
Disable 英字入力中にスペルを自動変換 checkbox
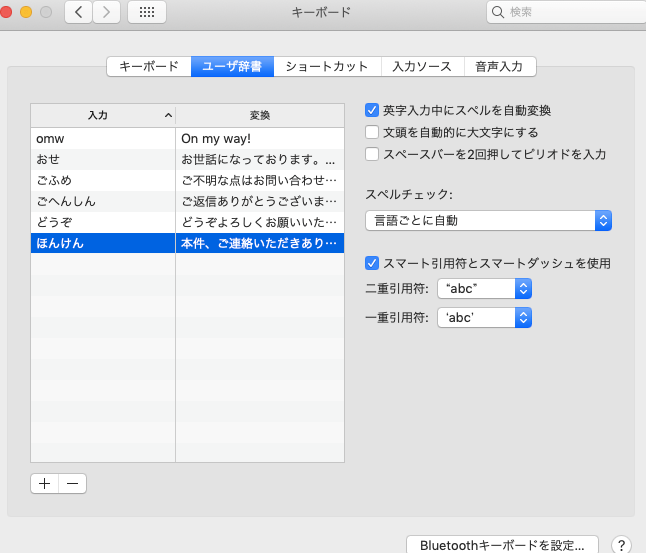click(x=372, y=110)
